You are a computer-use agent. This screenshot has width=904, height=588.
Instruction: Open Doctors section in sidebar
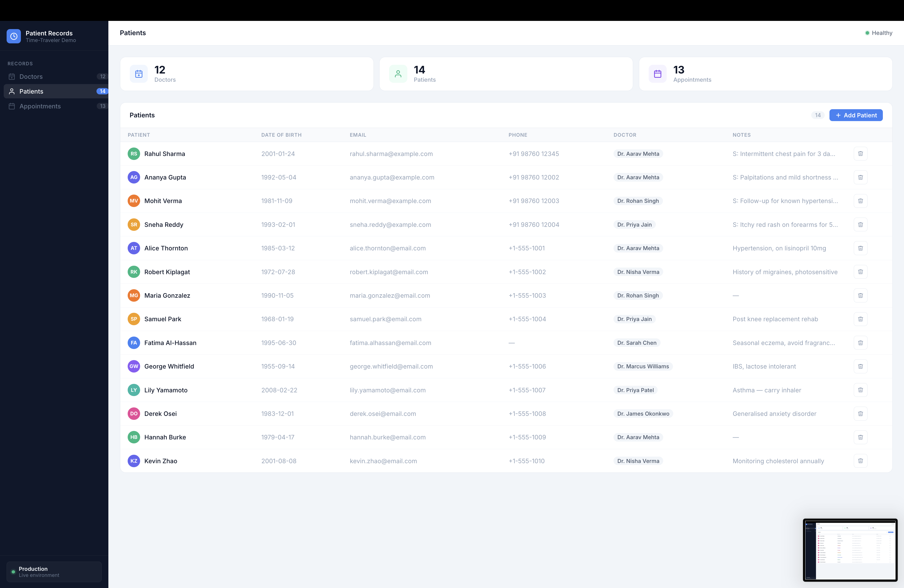click(31, 77)
